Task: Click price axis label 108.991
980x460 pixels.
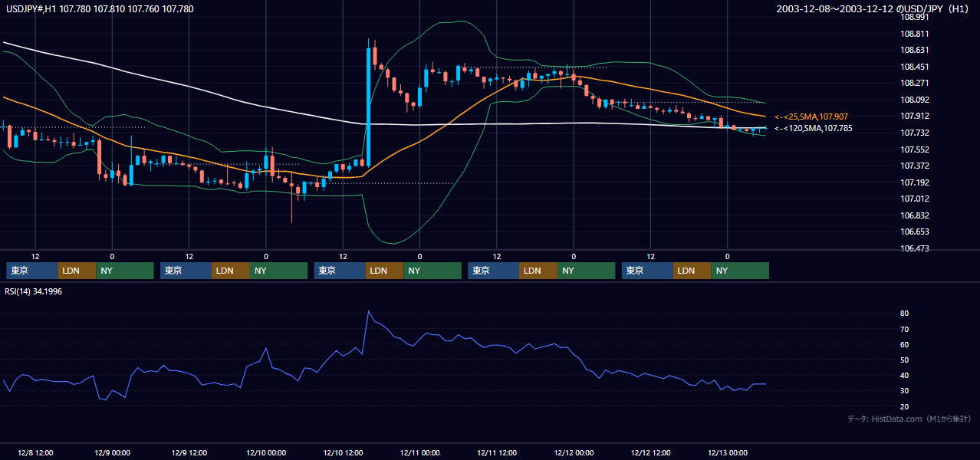Action: pos(915,17)
